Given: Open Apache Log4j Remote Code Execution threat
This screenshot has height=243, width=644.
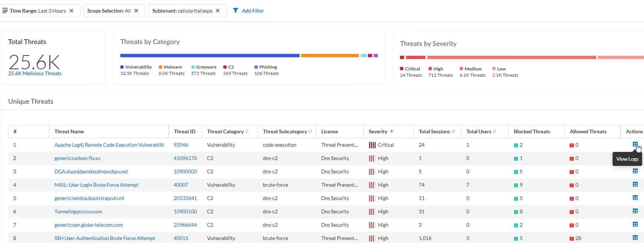Looking at the screenshot, I should pyautogui.click(x=109, y=145).
